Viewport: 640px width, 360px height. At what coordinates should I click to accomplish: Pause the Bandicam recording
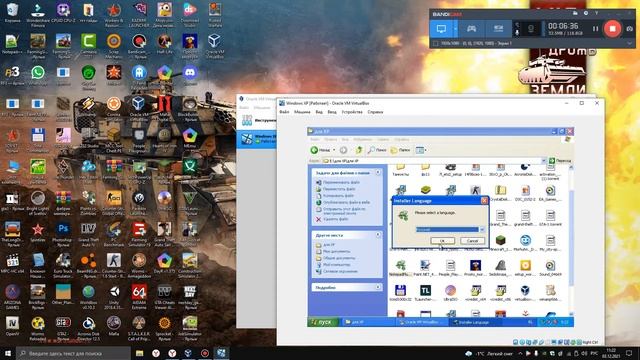595,29
